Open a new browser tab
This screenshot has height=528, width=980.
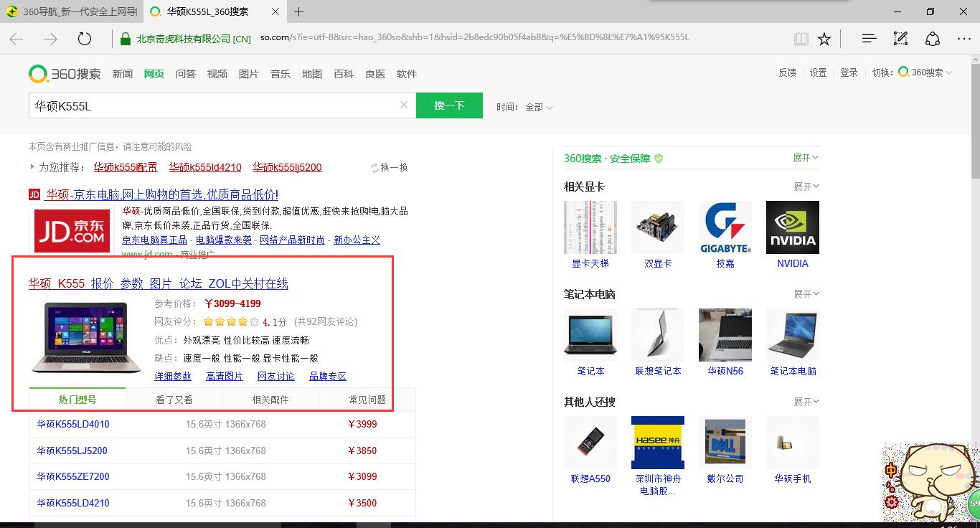click(x=299, y=11)
